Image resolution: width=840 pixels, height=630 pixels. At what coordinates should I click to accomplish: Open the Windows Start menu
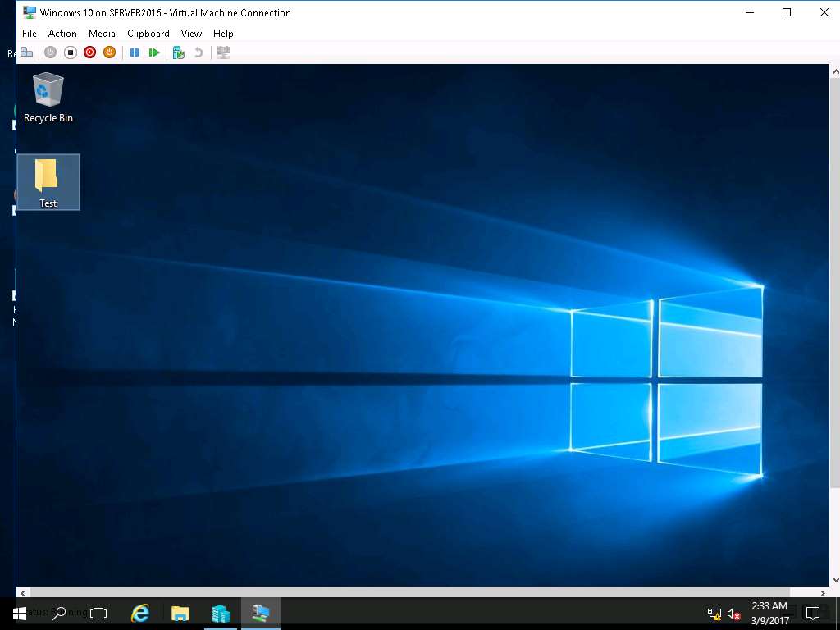pos(20,614)
